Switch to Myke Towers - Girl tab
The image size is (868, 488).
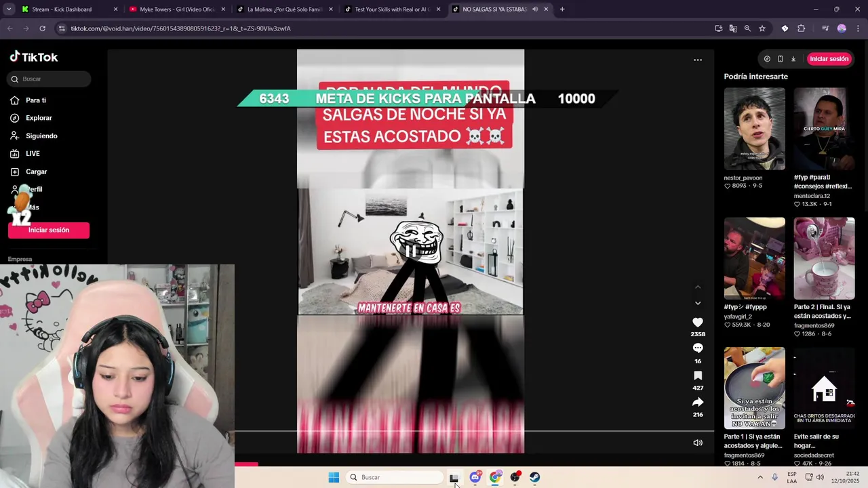[177, 9]
